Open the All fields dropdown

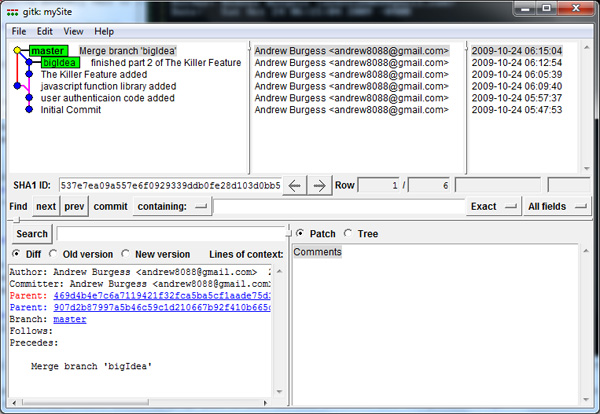pyautogui.click(x=557, y=207)
